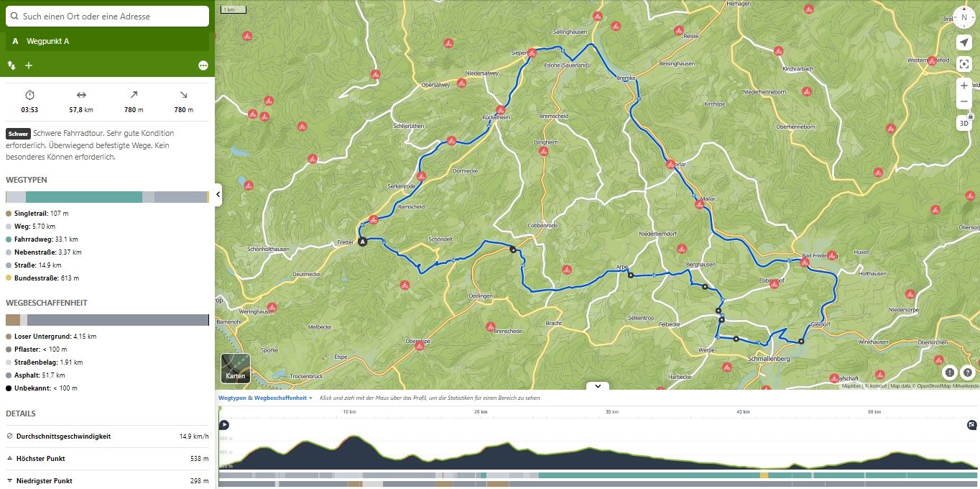980x489 pixels.
Task: Center map on my current location
Action: (x=964, y=43)
